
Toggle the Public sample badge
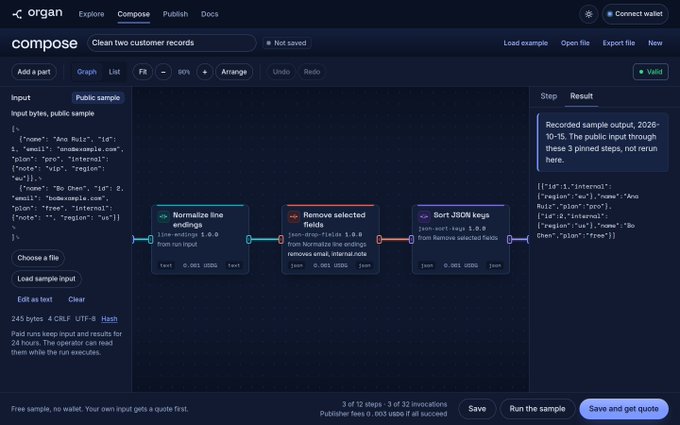(98, 98)
